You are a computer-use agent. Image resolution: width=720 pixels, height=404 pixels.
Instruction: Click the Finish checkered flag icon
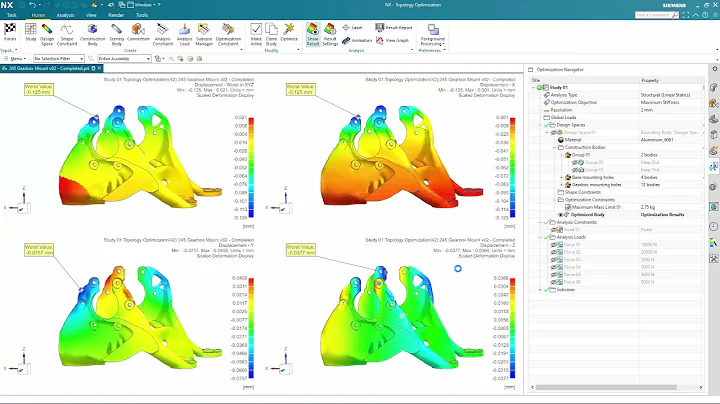[x=10, y=30]
